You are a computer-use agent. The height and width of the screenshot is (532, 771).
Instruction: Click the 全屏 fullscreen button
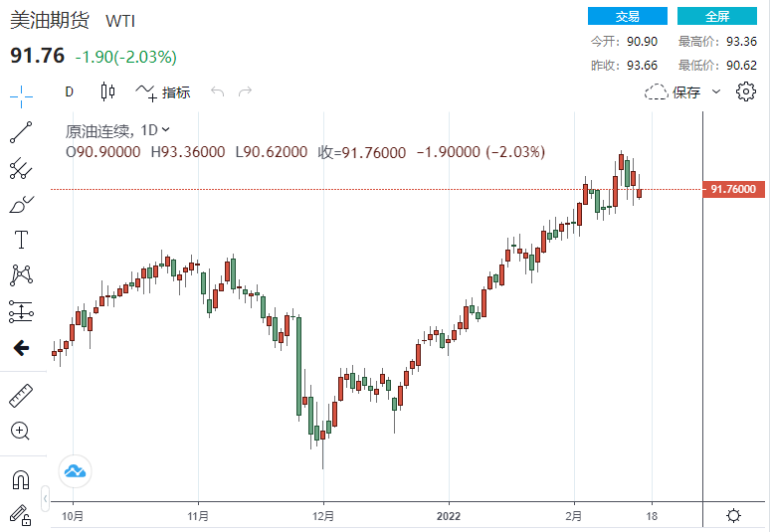click(x=717, y=16)
